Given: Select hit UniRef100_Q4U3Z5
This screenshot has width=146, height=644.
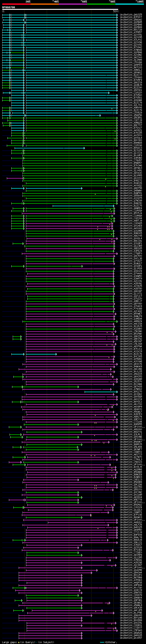Looking at the screenshot, I should coord(131,15).
